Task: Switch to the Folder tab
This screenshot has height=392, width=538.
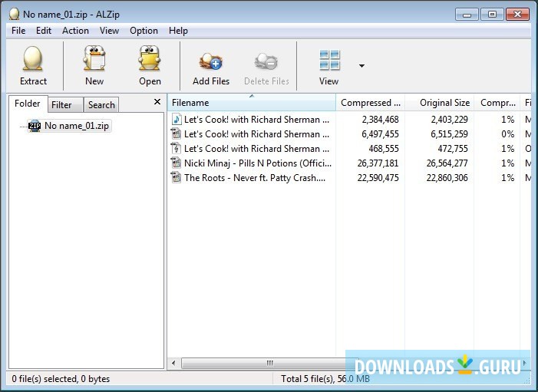Action: pos(28,104)
